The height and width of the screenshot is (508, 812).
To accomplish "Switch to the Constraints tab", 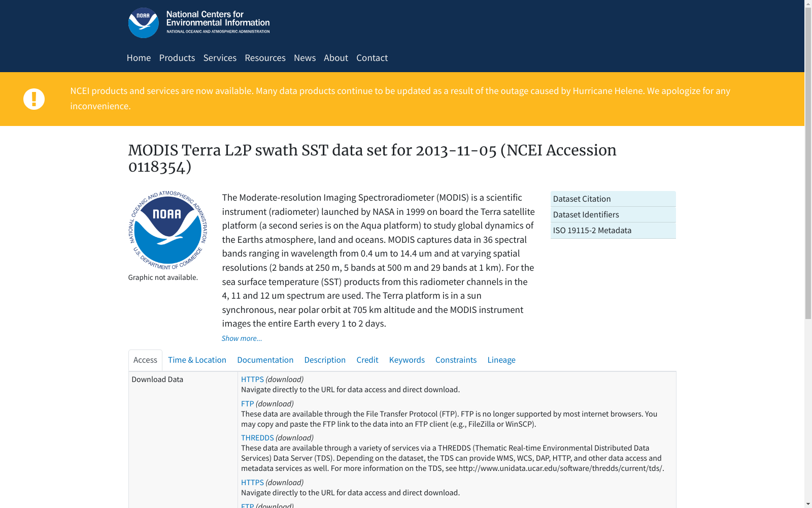I will click(x=456, y=360).
